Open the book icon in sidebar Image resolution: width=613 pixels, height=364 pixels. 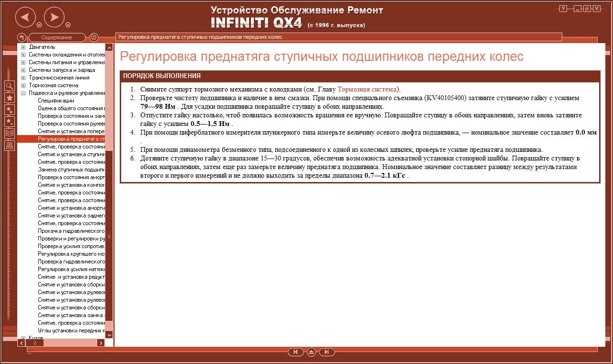pyautogui.click(x=9, y=134)
